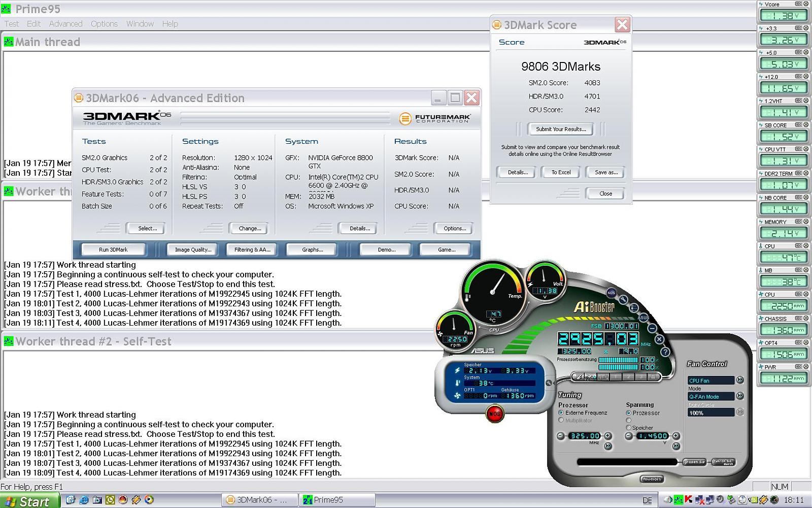Viewport: 812px width, 508px height.
Task: Close the Vcore sensor gadget
Action: tap(805, 4)
